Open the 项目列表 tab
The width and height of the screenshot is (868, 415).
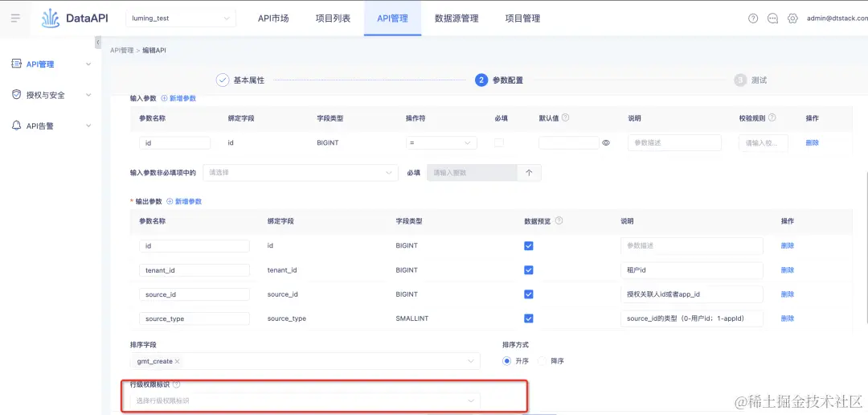[x=334, y=18]
